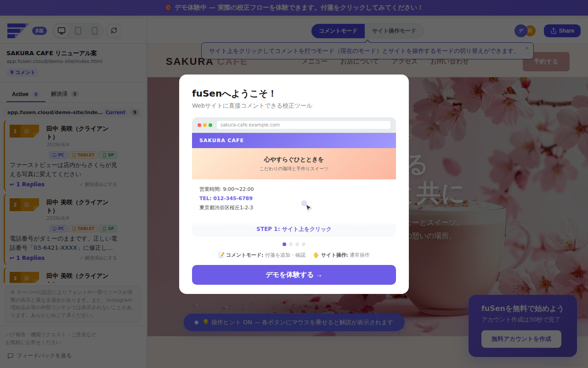Click the SAKURA CAFE site logo
The image size is (588, 368).
[x=207, y=61]
